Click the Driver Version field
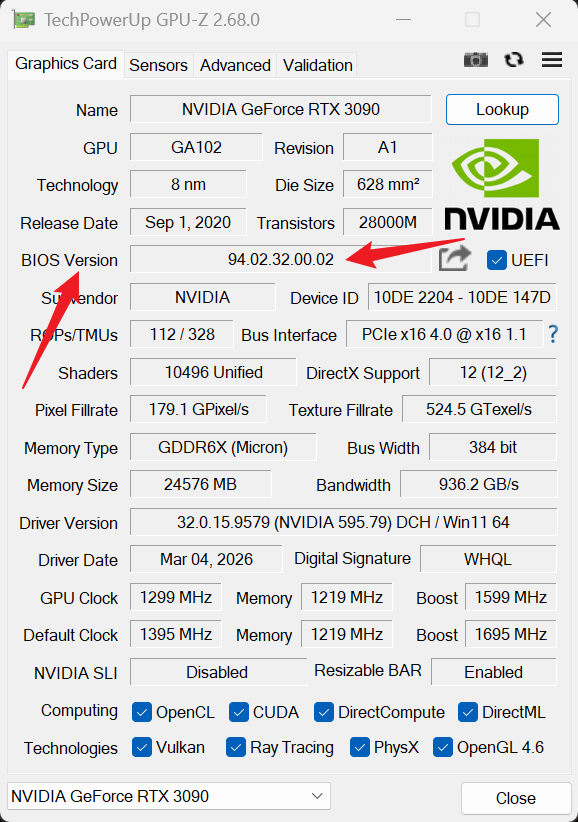 point(343,522)
